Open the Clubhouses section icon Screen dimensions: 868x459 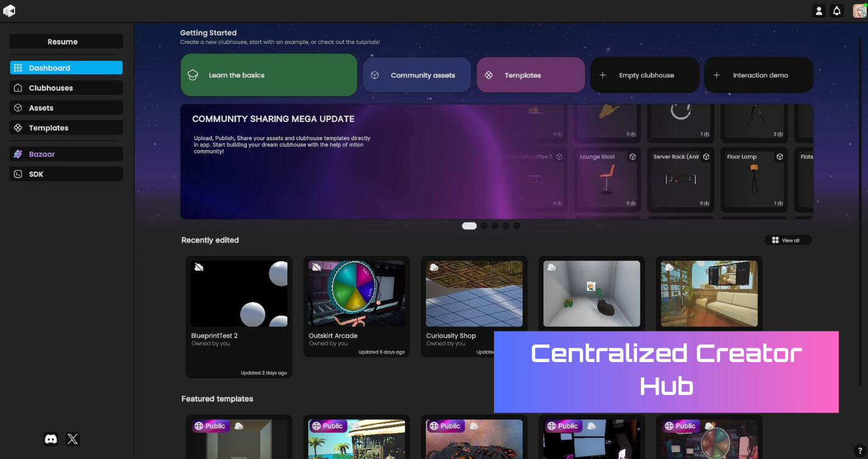coord(18,88)
